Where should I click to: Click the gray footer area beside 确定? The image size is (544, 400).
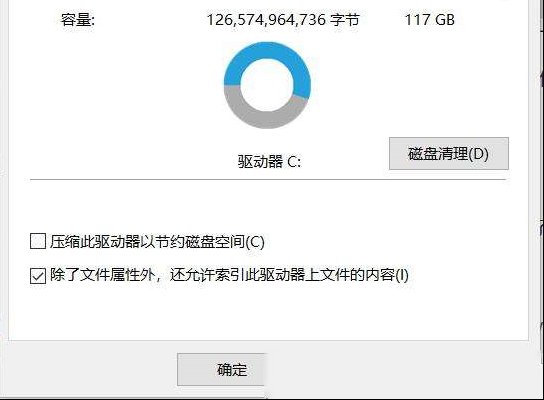[399, 369]
